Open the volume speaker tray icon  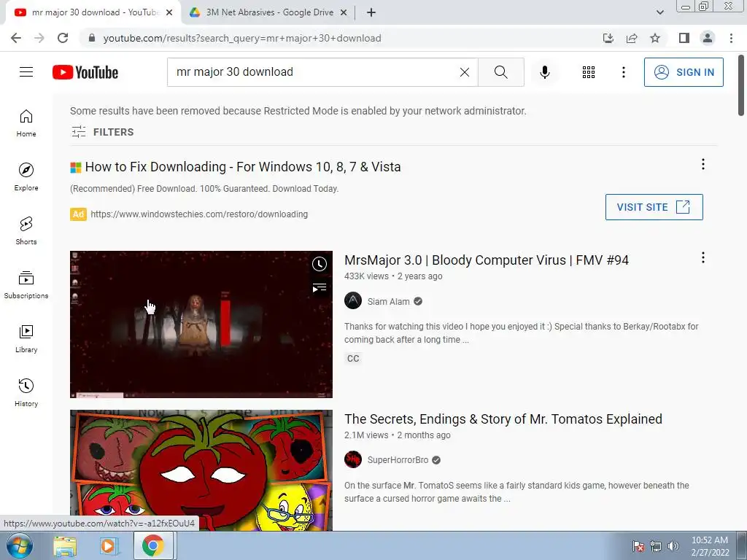pos(673,546)
